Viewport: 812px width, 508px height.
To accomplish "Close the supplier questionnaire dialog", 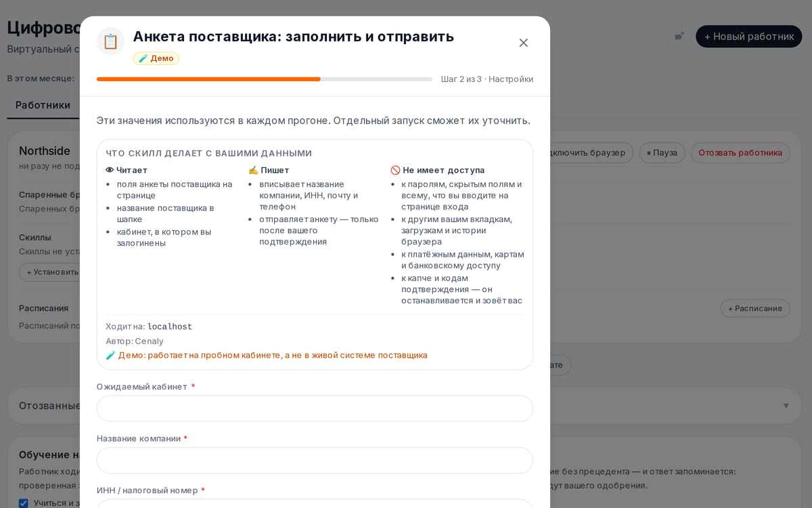I will point(523,43).
